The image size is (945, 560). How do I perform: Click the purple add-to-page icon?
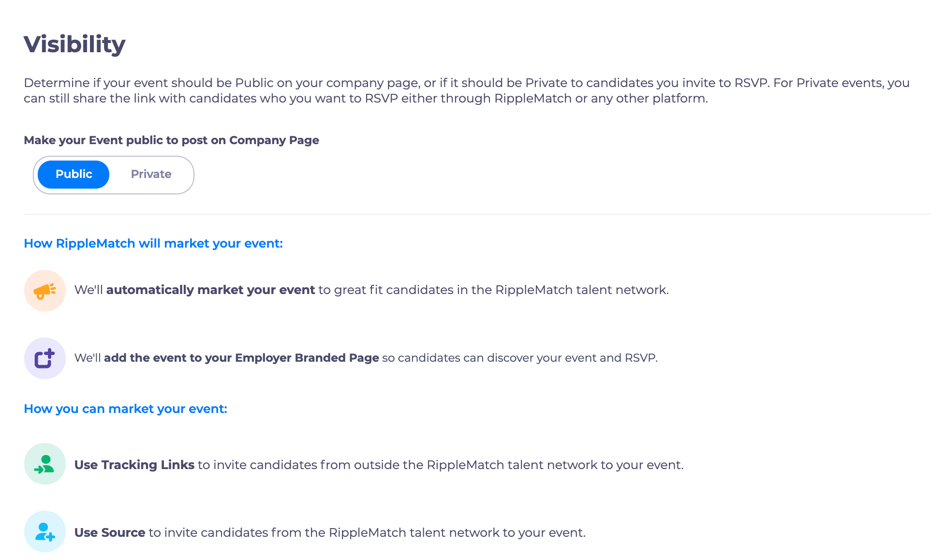click(44, 358)
